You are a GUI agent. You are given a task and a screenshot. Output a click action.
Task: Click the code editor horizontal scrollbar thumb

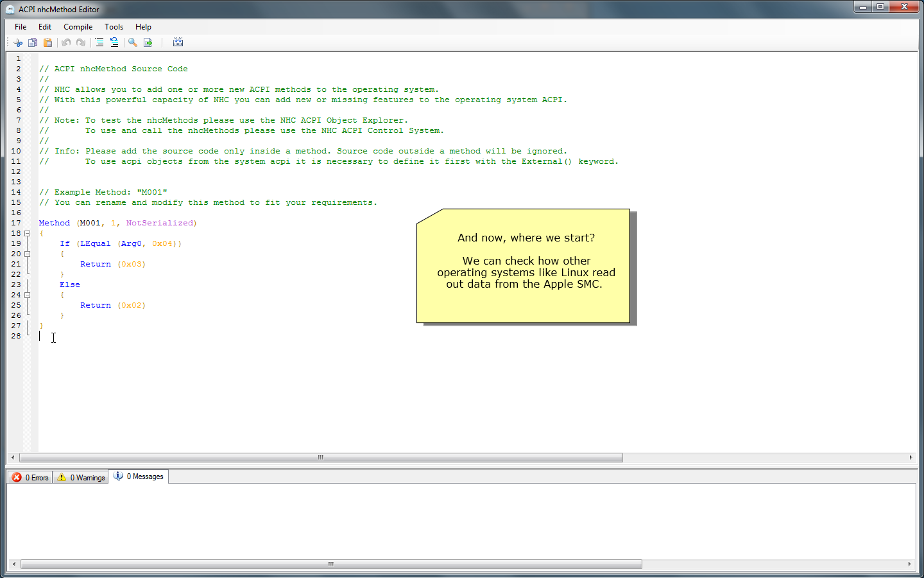tap(321, 457)
